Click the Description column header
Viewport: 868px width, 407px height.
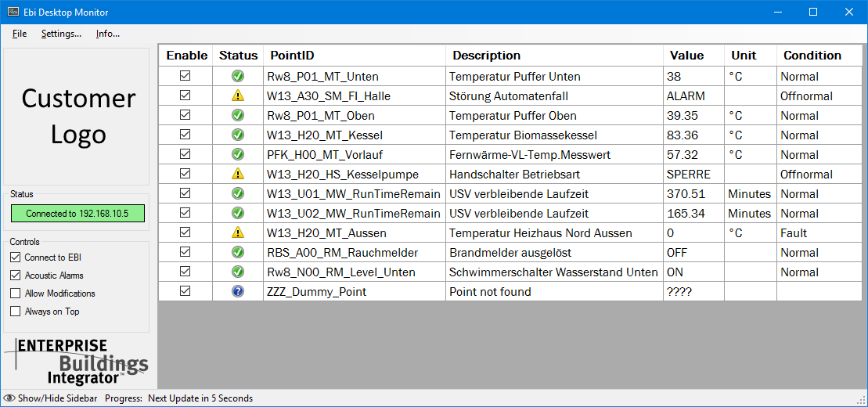pyautogui.click(x=555, y=56)
